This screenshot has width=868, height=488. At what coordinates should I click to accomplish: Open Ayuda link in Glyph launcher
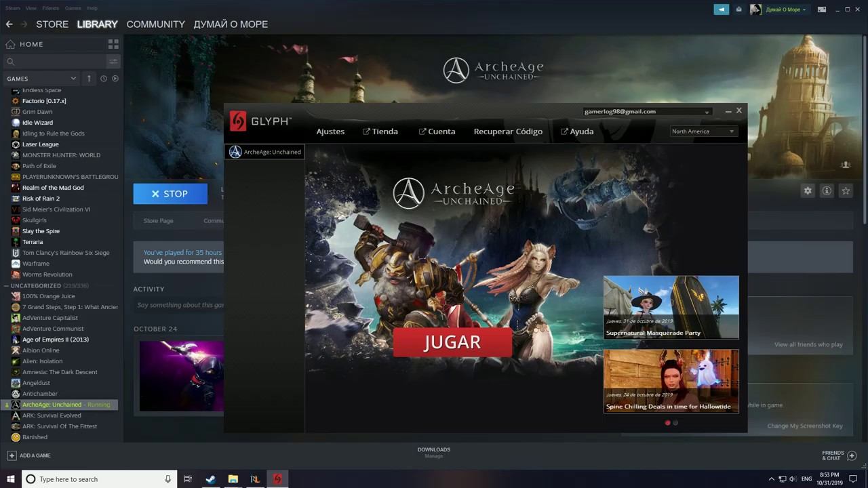(577, 131)
